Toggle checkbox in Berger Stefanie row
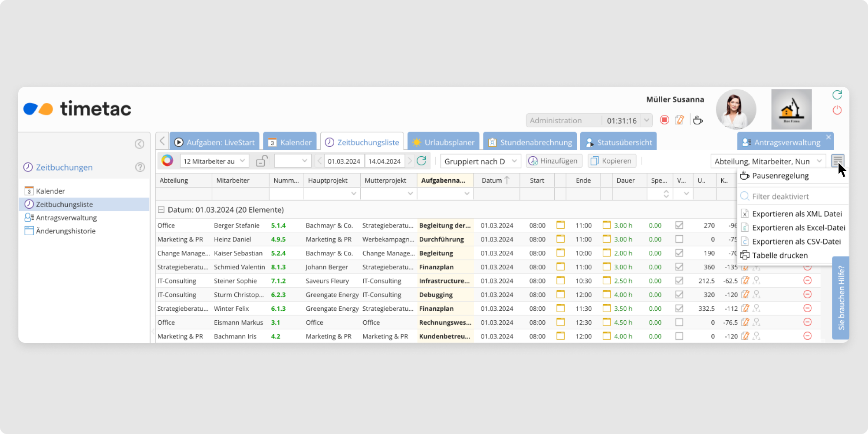 (679, 225)
